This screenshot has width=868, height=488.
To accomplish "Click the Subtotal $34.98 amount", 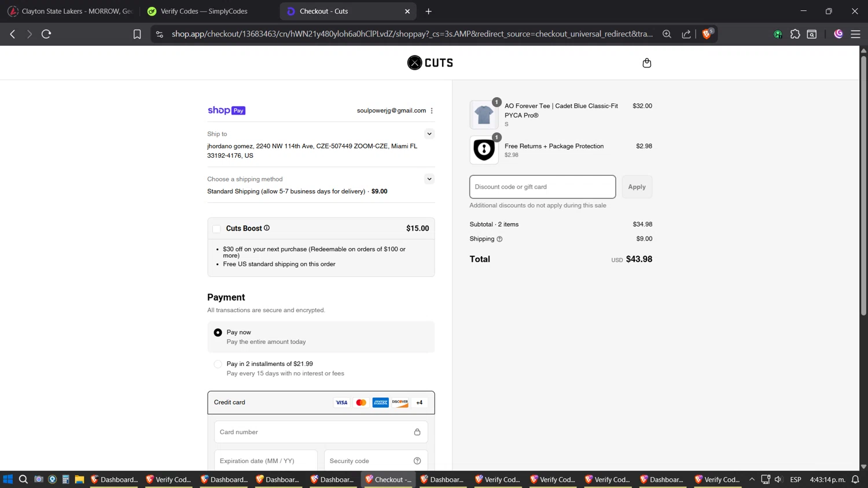I will click(x=642, y=224).
